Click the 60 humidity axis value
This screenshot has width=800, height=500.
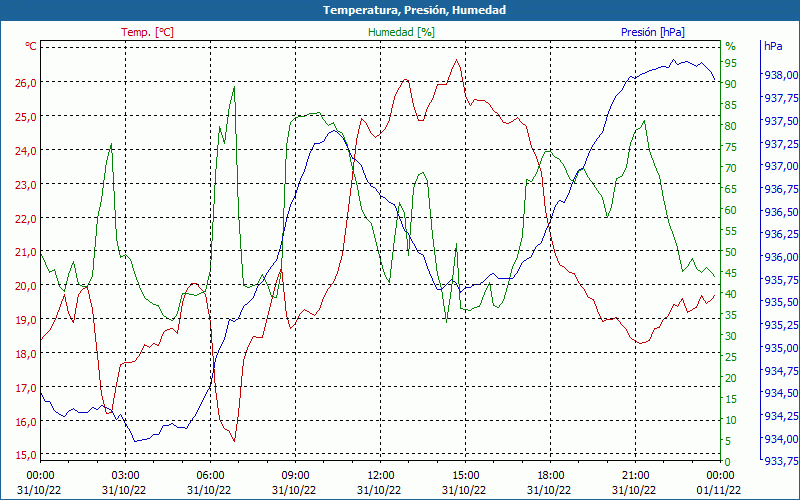731,210
